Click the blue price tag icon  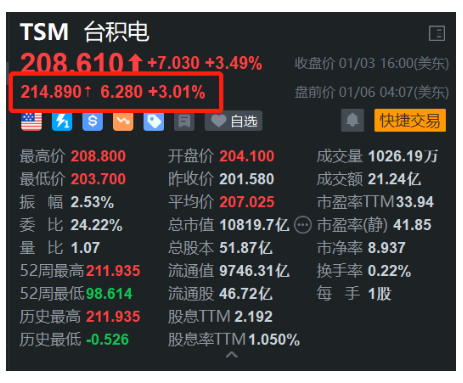point(154,121)
